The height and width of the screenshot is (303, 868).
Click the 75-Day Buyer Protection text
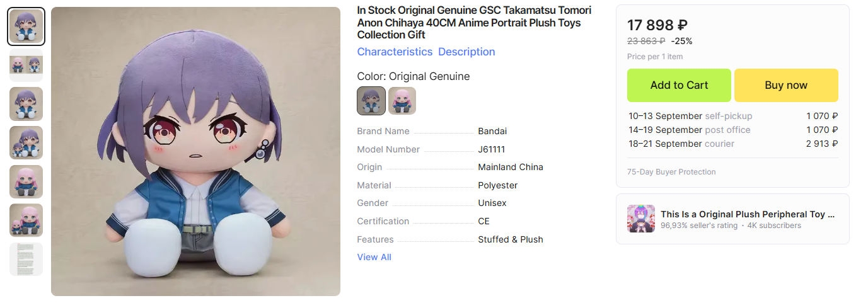671,172
